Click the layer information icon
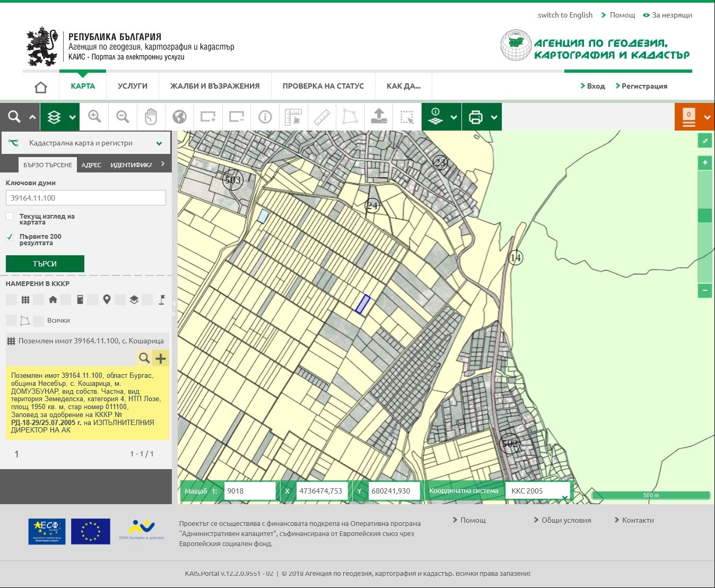Image resolution: width=715 pixels, height=588 pixels. click(x=435, y=117)
